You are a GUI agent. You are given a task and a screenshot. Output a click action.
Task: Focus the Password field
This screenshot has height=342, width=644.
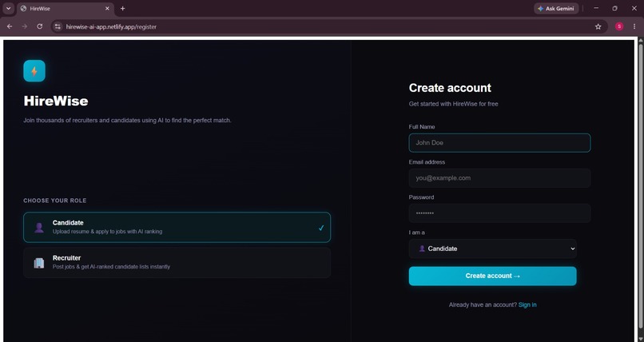click(499, 213)
